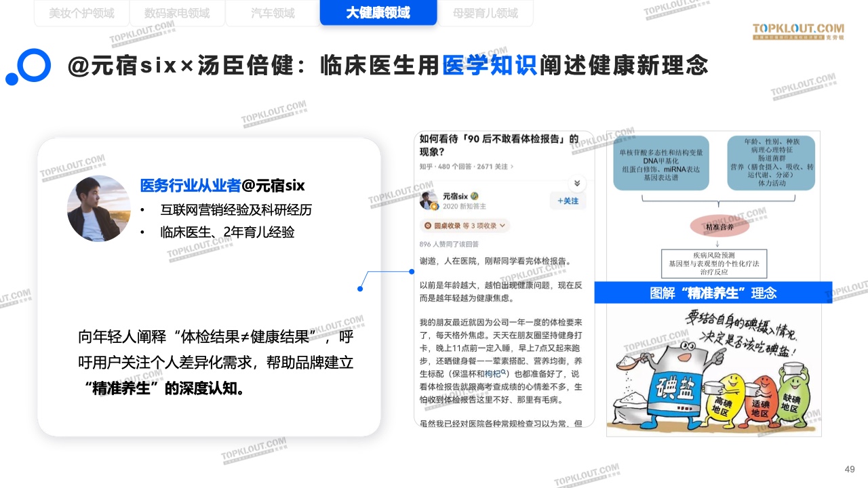
Task: Click the small Zhihu avatar of 元宿six
Action: (429, 201)
